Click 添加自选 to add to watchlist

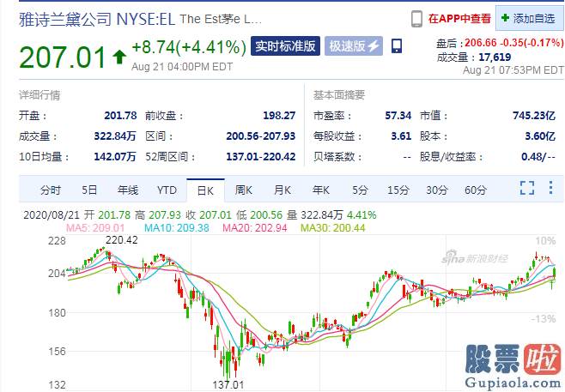[529, 18]
